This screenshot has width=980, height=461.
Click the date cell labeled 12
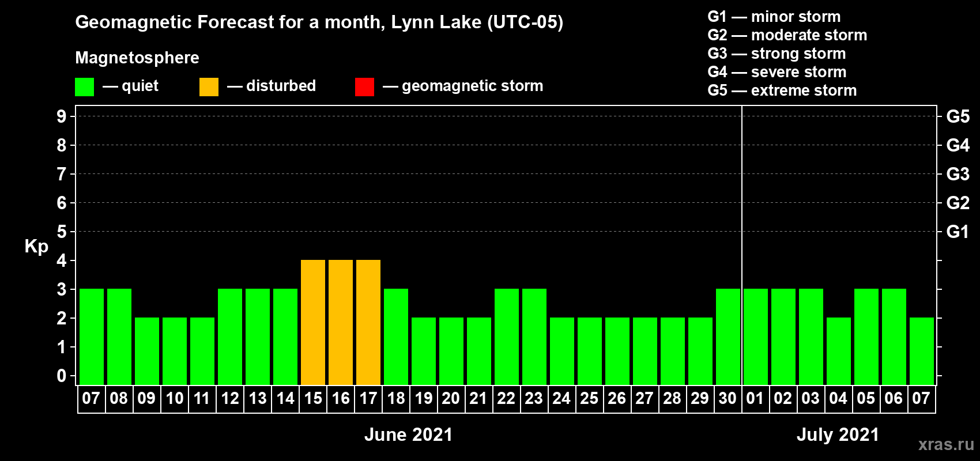tap(230, 399)
